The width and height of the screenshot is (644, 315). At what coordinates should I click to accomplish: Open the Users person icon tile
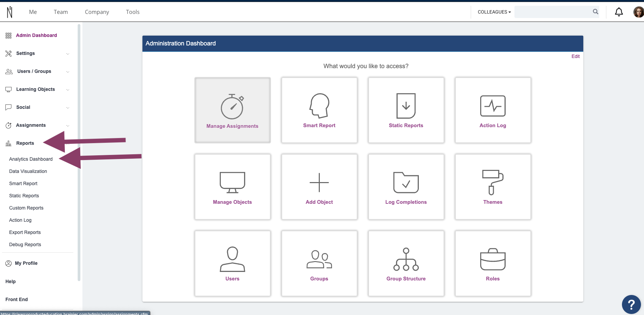point(232,263)
